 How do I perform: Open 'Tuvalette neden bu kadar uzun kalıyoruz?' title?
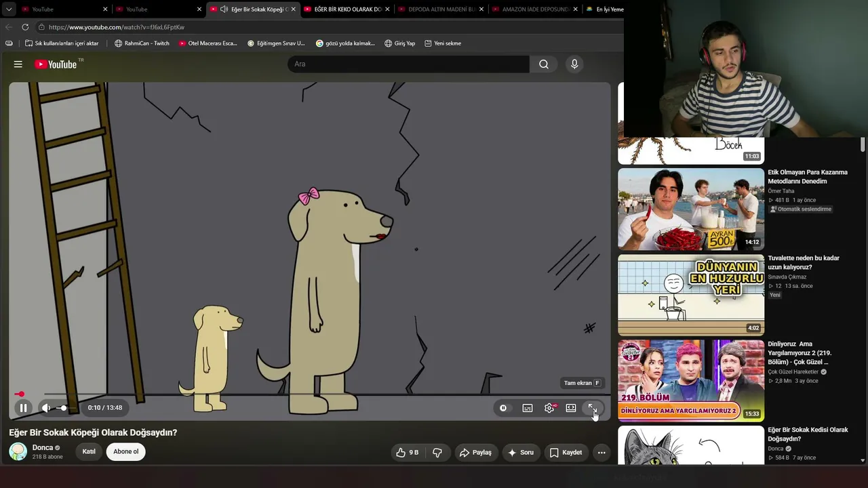pyautogui.click(x=804, y=262)
